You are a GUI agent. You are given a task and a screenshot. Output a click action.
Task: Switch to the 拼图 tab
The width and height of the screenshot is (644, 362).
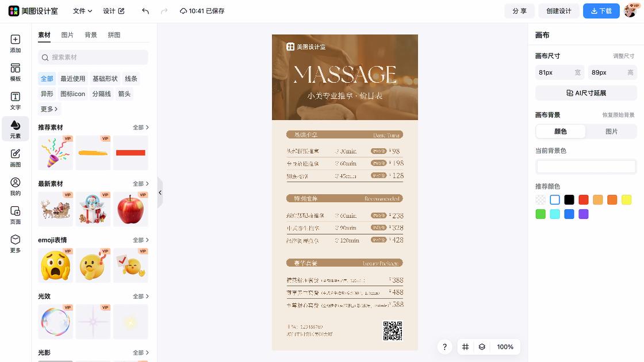(x=114, y=34)
